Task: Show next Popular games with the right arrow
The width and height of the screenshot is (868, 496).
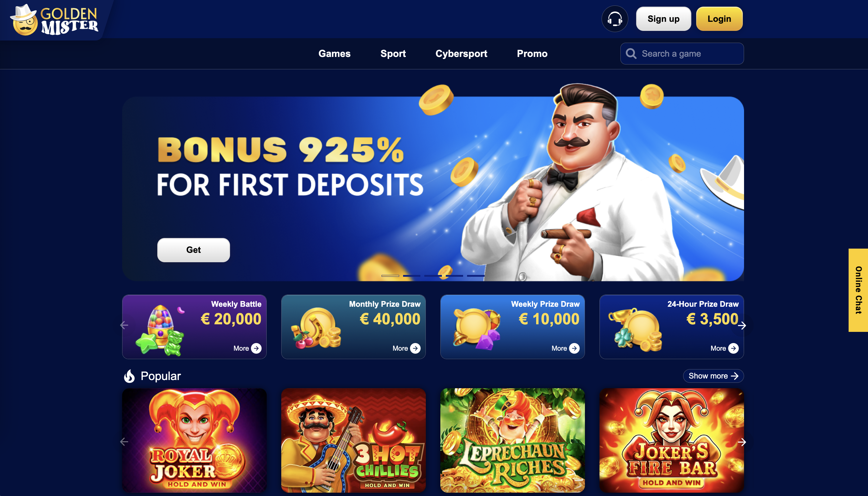Action: pyautogui.click(x=742, y=442)
